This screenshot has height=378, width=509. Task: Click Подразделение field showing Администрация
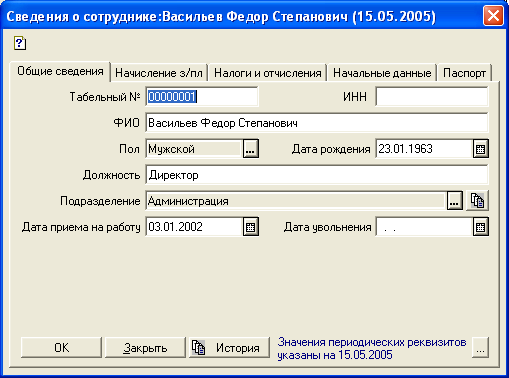pos(296,201)
